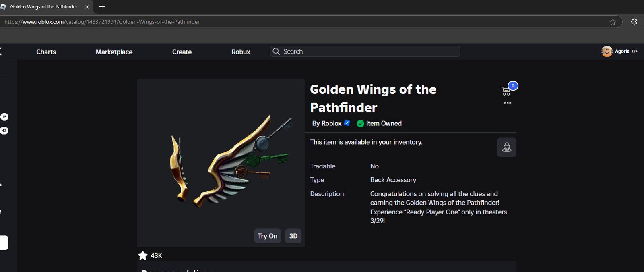Screen dimensions: 644x272
Task: Focus the Search input field
Action: coord(365,51)
